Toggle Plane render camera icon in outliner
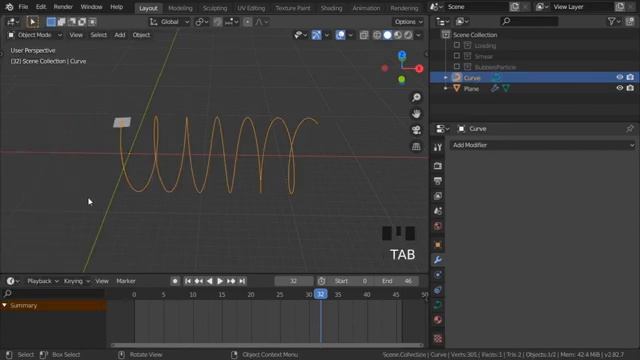Screen dimensions: 640x360 tap(630, 88)
